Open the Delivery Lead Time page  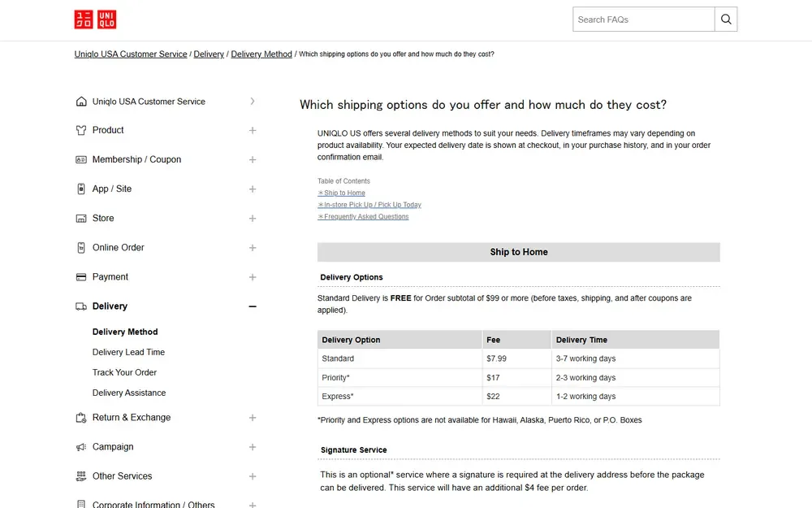pyautogui.click(x=128, y=352)
